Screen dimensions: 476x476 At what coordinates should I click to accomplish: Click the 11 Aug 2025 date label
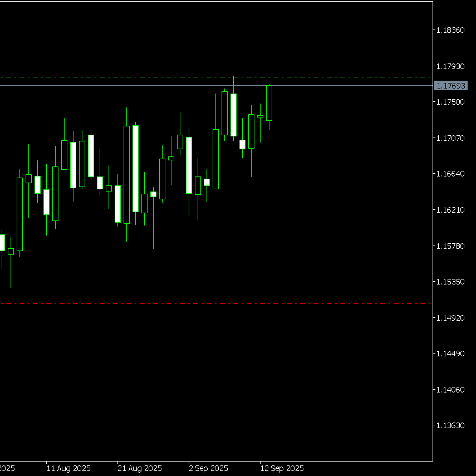(68, 468)
